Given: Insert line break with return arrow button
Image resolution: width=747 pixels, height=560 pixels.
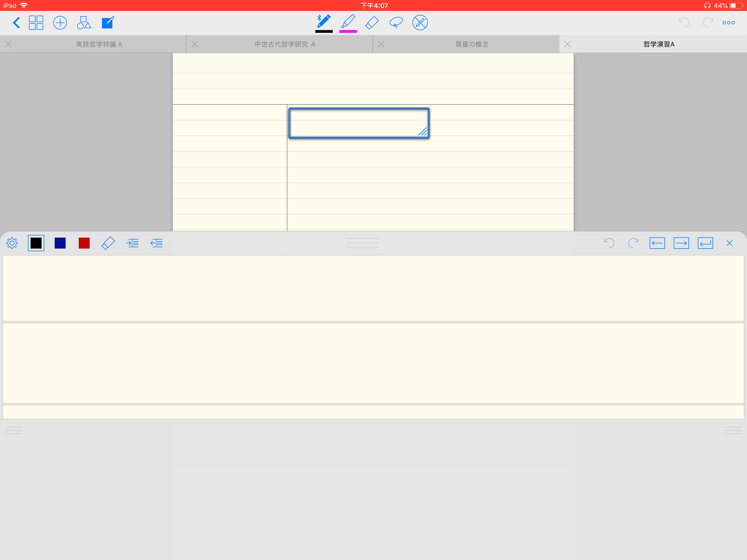Looking at the screenshot, I should click(x=705, y=243).
